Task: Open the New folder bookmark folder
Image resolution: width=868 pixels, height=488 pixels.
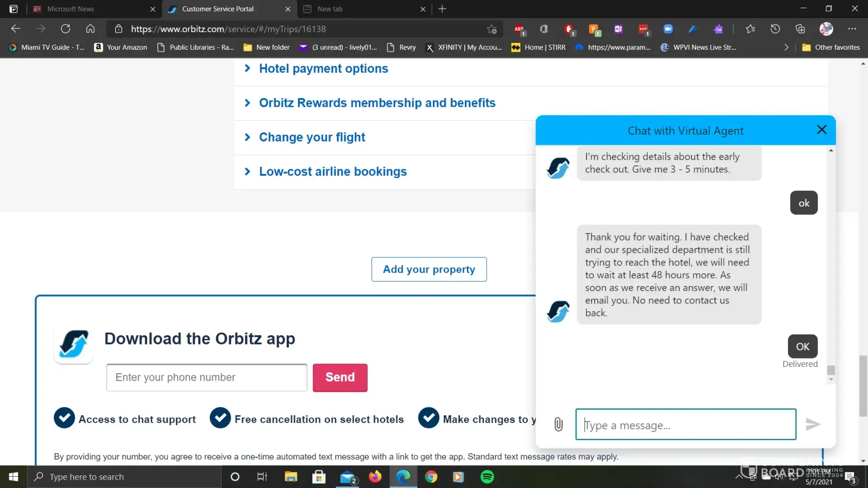Action: click(x=267, y=47)
